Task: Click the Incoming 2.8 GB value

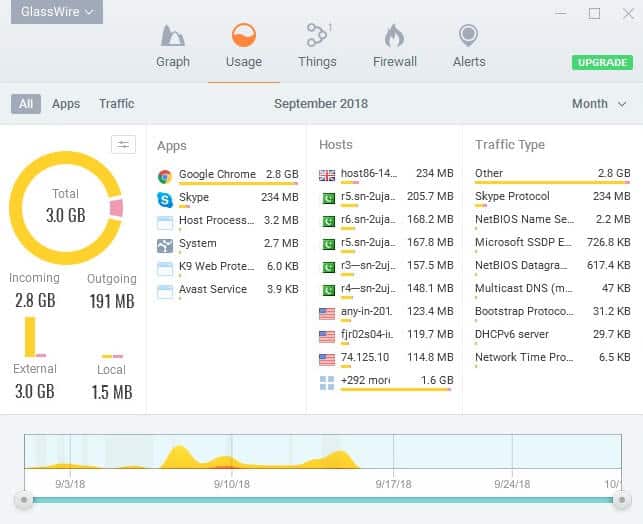Action: pos(35,301)
